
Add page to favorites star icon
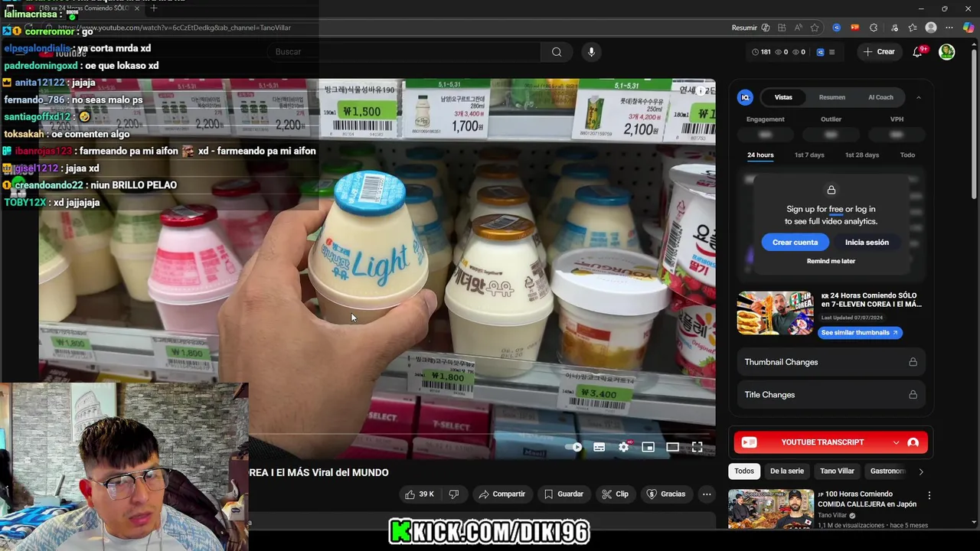[x=815, y=28]
